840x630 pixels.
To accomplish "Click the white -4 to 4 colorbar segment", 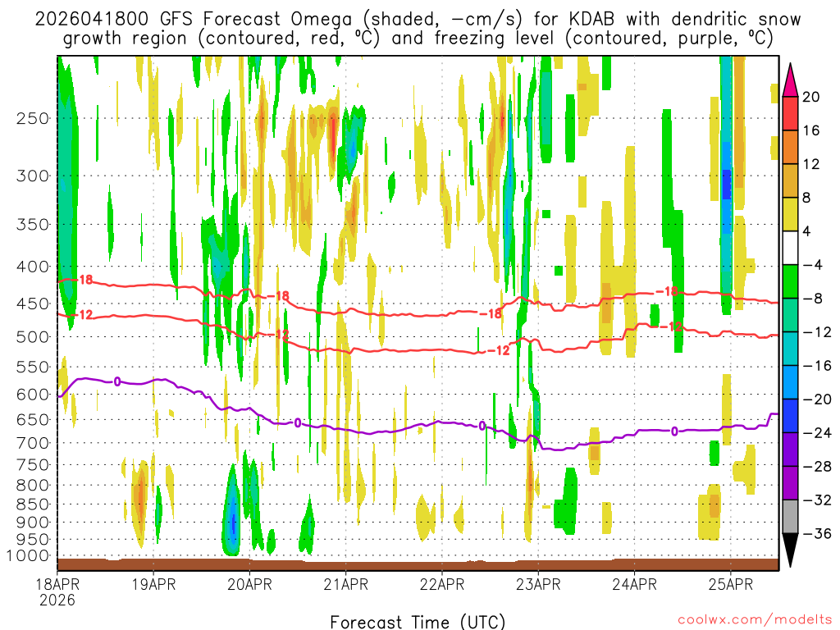I will (790, 248).
